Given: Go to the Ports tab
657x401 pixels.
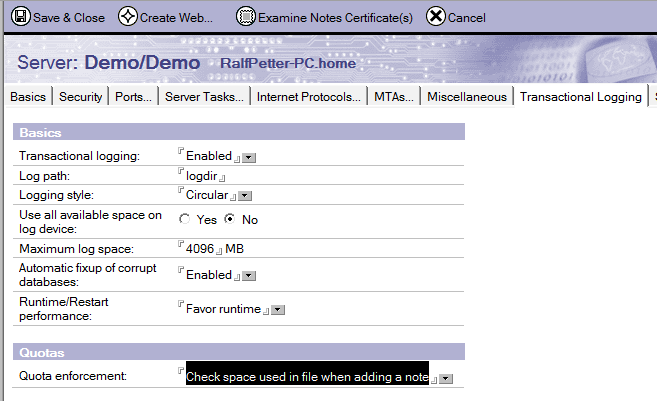Looking at the screenshot, I should 133,97.
